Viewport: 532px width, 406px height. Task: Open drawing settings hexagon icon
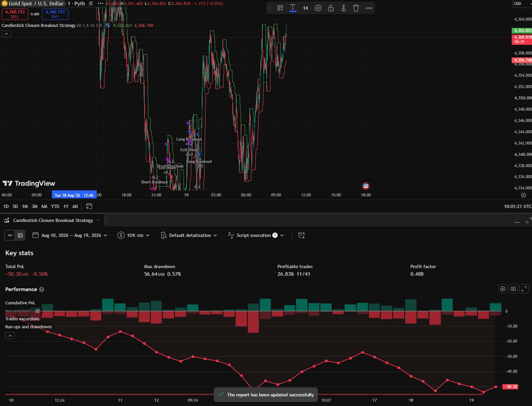point(318,8)
